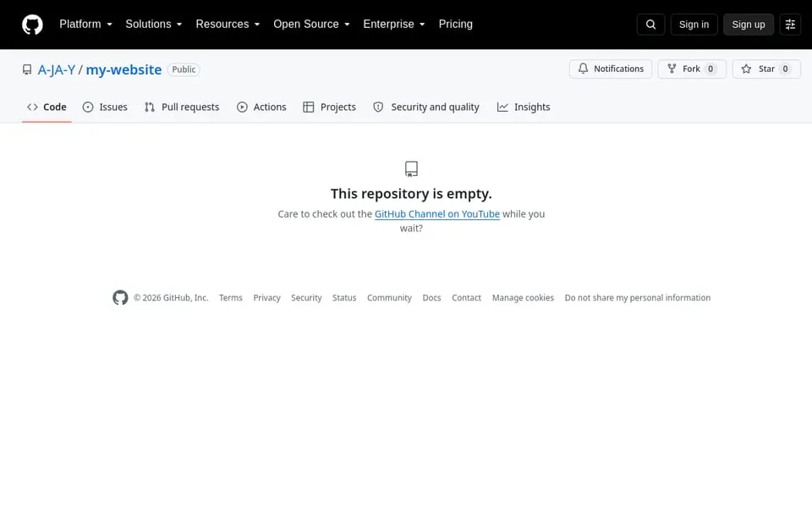Expand the Resources dropdown
Screen dimensions: 812x508
[x=228, y=24]
